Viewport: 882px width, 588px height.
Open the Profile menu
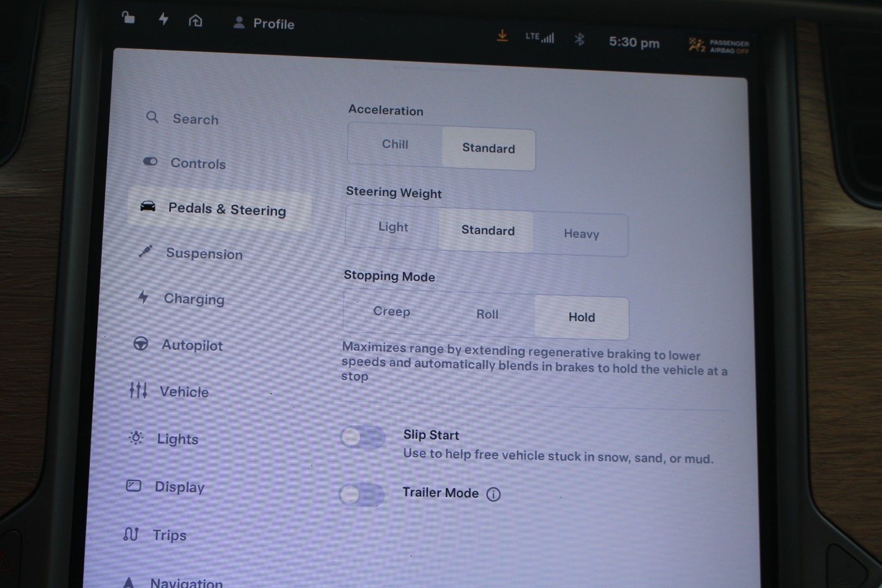pyautogui.click(x=264, y=23)
